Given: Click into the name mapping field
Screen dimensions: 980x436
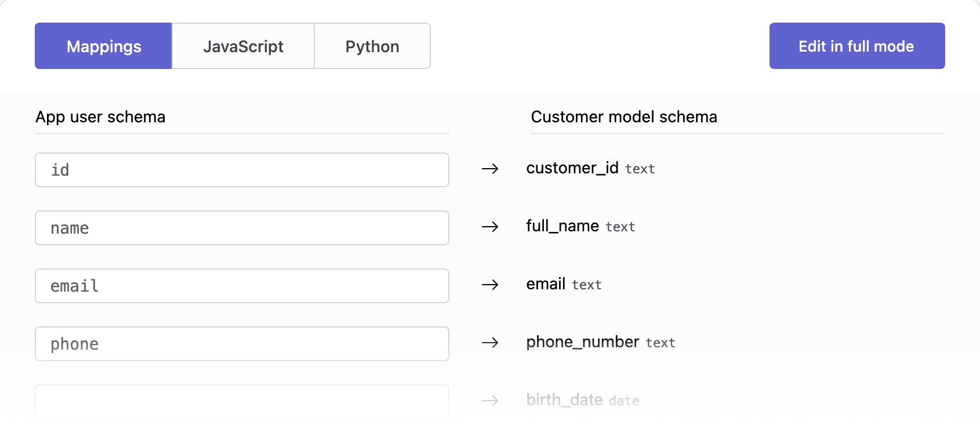Looking at the screenshot, I should 242,228.
